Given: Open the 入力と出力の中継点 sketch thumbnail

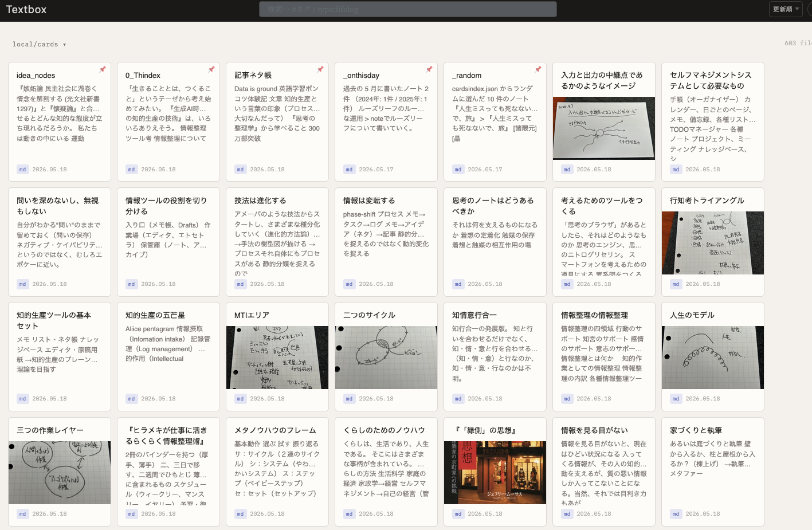Looking at the screenshot, I should 604,128.
